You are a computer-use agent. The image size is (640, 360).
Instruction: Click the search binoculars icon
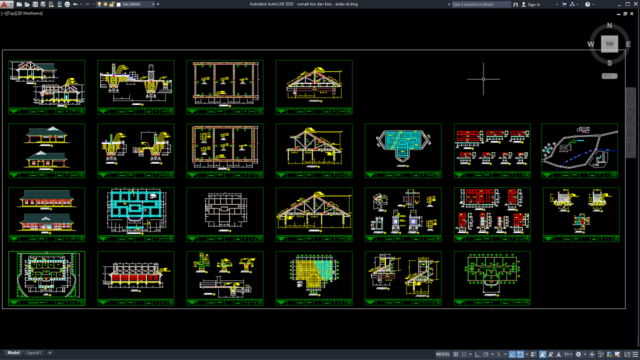[x=516, y=4]
